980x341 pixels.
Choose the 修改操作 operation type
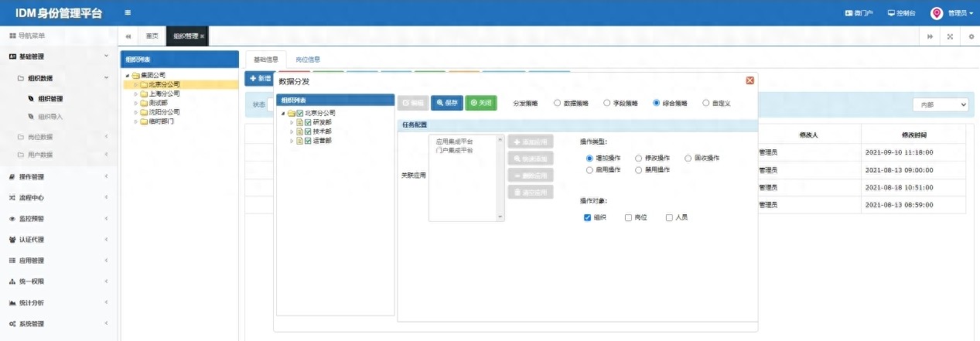coord(638,158)
